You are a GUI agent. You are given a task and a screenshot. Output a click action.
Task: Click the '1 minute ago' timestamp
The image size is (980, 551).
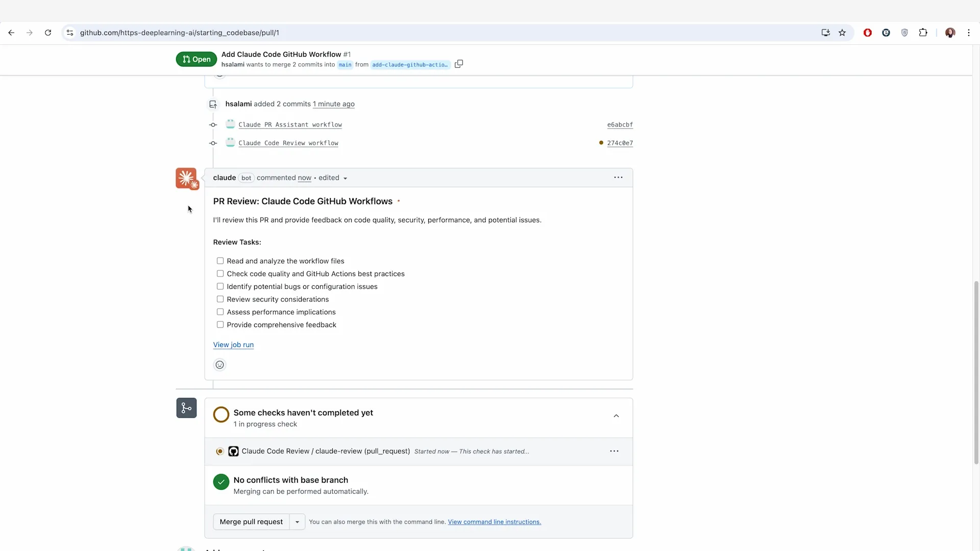tap(334, 104)
